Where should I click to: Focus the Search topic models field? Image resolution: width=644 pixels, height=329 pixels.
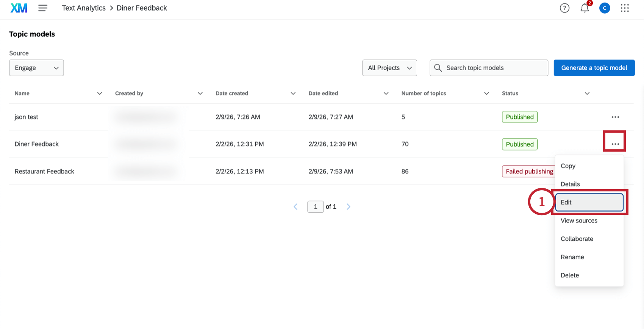[x=492, y=68]
